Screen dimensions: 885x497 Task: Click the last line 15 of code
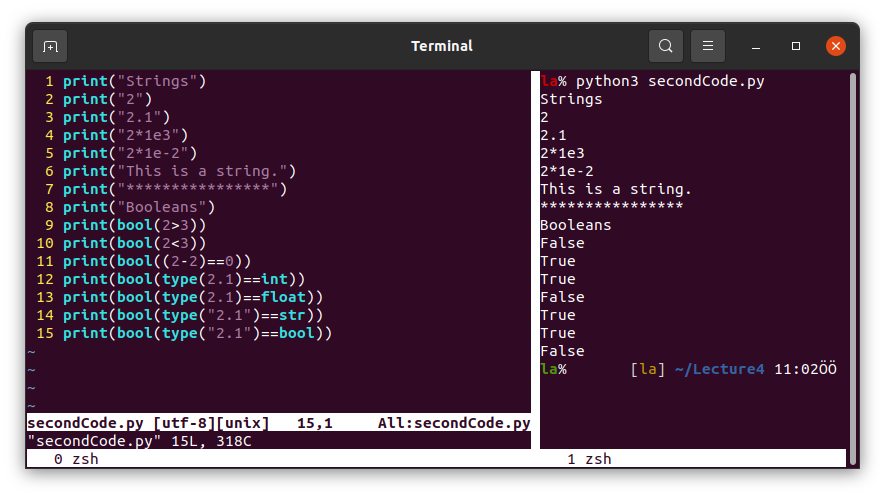[x=197, y=333]
